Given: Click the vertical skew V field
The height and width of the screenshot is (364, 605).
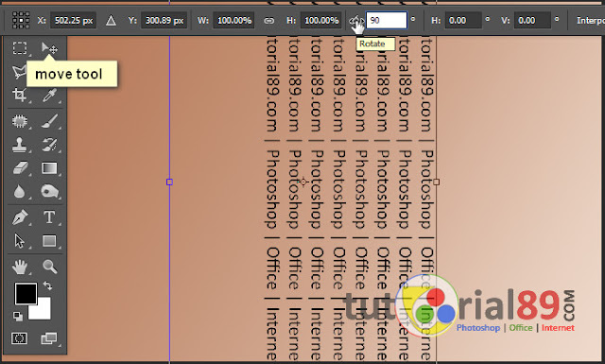Looking at the screenshot, I should pyautogui.click(x=532, y=20).
